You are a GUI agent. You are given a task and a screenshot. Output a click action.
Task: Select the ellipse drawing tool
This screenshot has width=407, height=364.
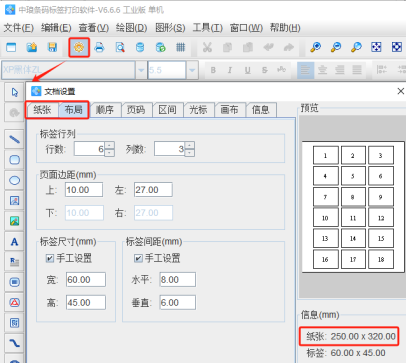pyautogui.click(x=14, y=180)
